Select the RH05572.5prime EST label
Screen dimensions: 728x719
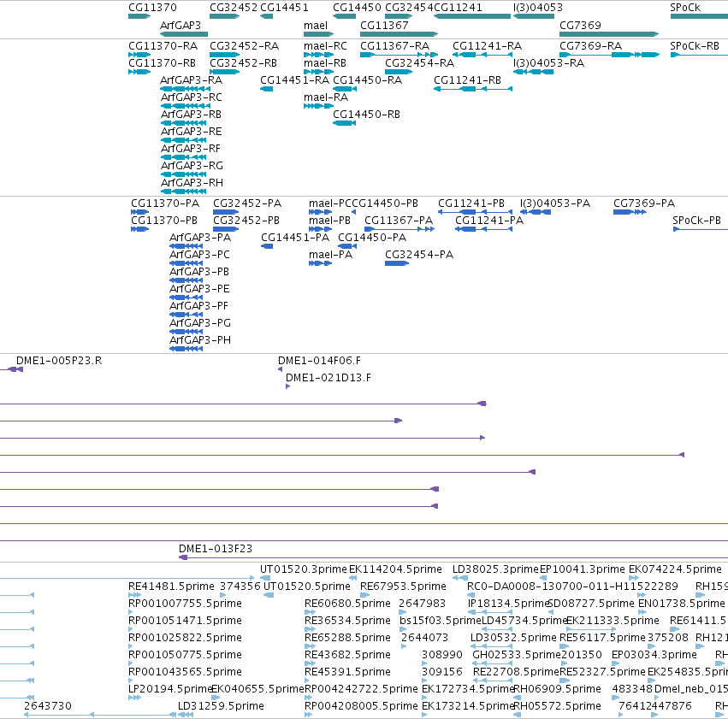[x=558, y=706]
